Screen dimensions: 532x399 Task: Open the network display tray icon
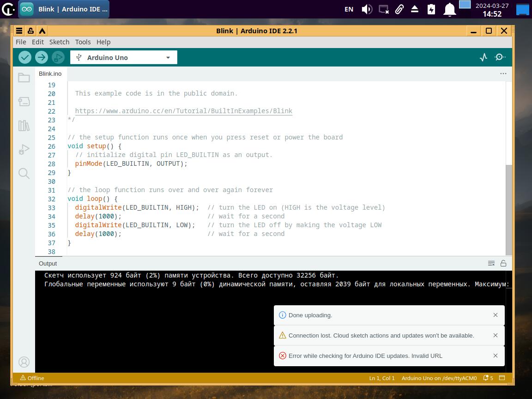coord(383,9)
